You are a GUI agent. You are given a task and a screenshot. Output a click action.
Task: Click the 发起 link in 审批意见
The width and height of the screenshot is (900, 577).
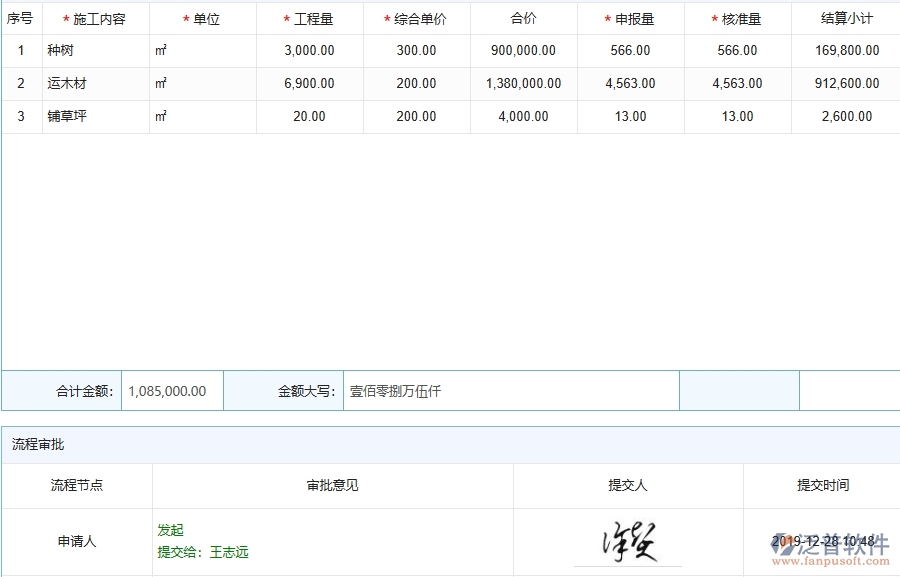click(x=170, y=530)
